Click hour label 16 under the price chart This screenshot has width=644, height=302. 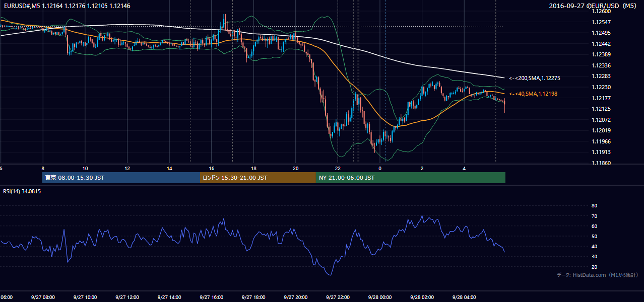pos(212,168)
